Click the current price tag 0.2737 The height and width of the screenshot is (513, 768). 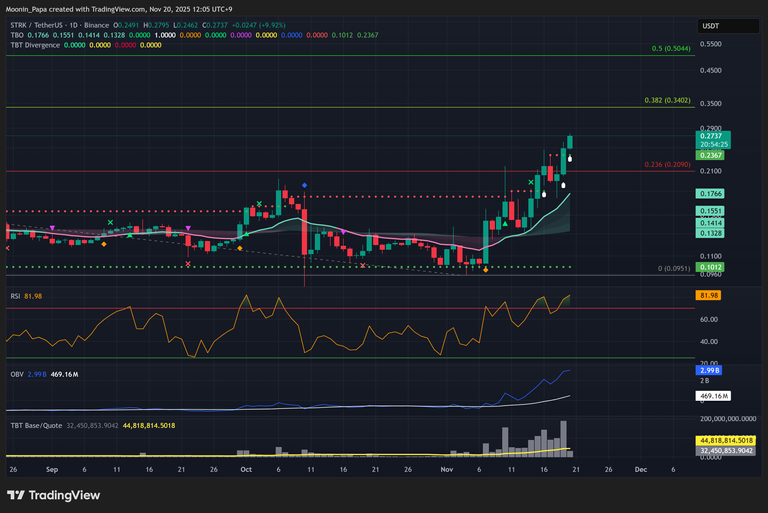tap(711, 136)
